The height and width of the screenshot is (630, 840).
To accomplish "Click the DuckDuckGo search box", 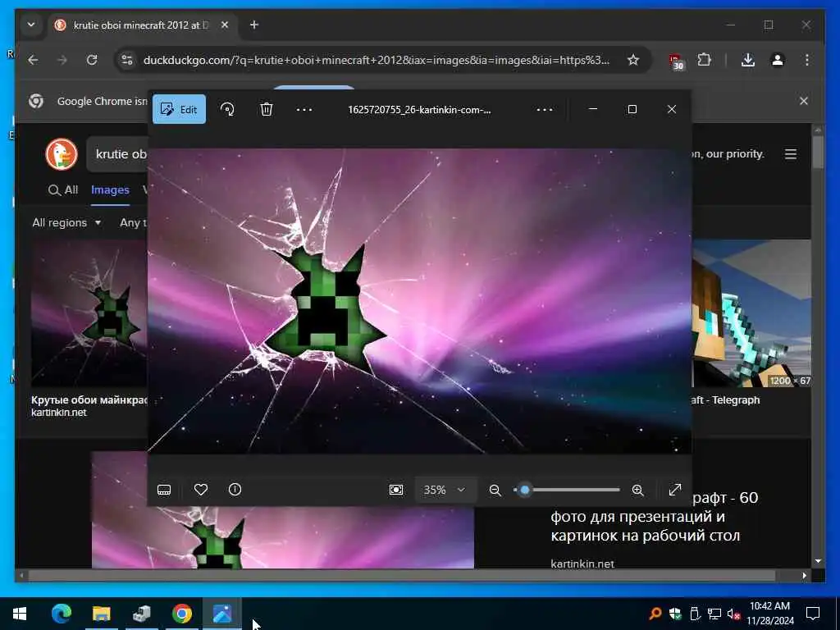I will pyautogui.click(x=118, y=154).
